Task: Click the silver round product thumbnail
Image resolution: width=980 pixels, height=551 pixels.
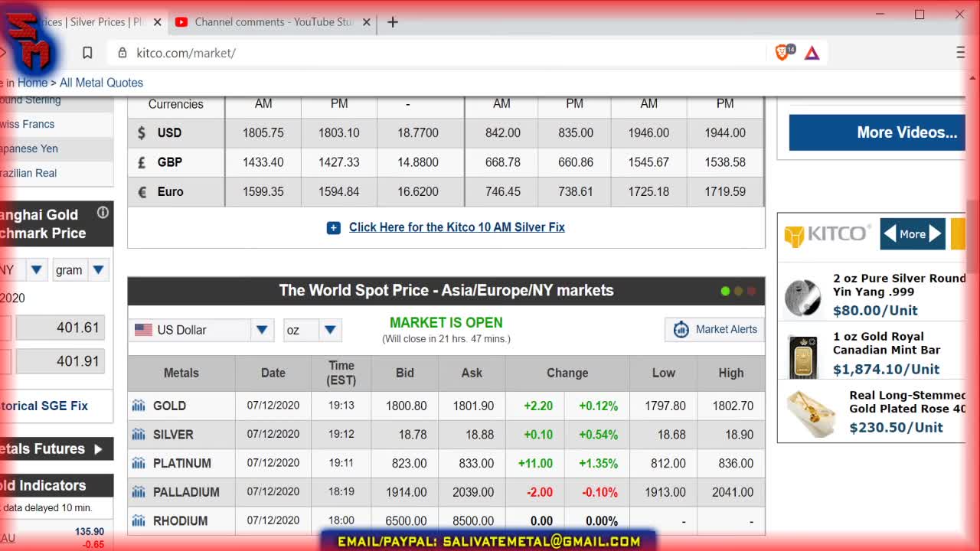Action: [802, 298]
